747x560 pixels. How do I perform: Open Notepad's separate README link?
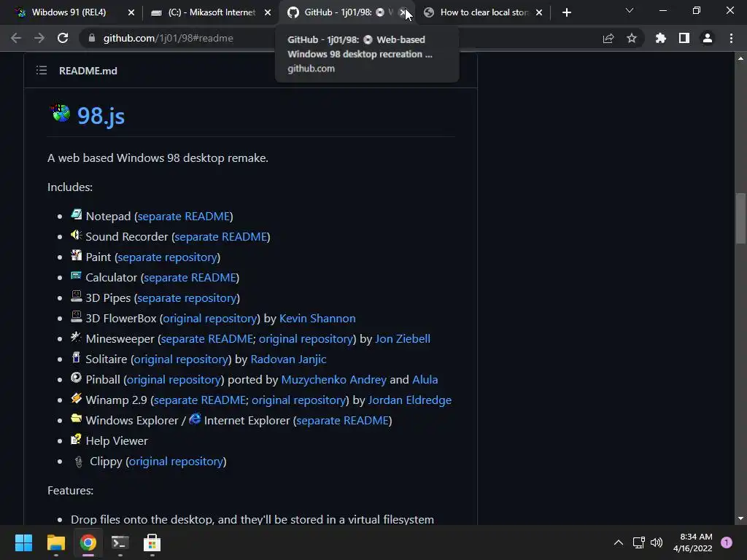point(183,216)
